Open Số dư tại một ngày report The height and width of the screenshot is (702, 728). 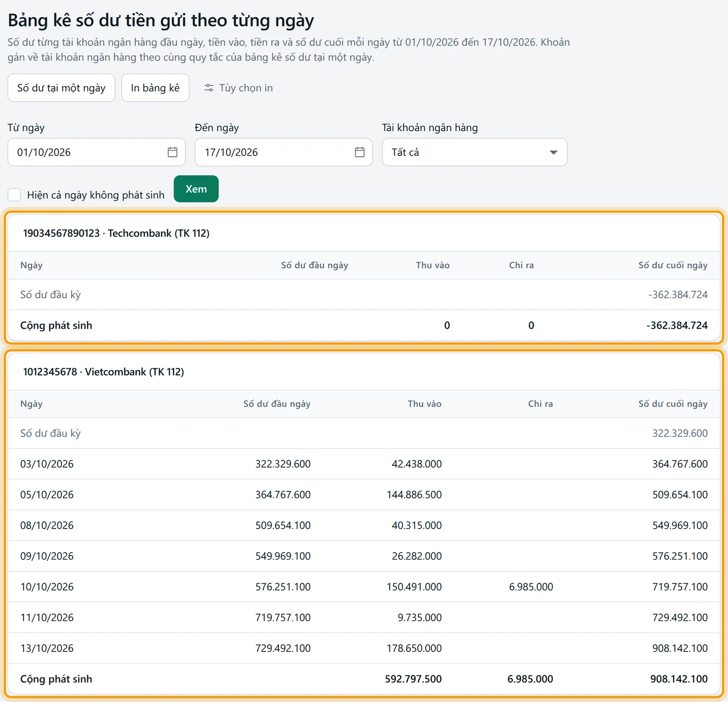[61, 88]
